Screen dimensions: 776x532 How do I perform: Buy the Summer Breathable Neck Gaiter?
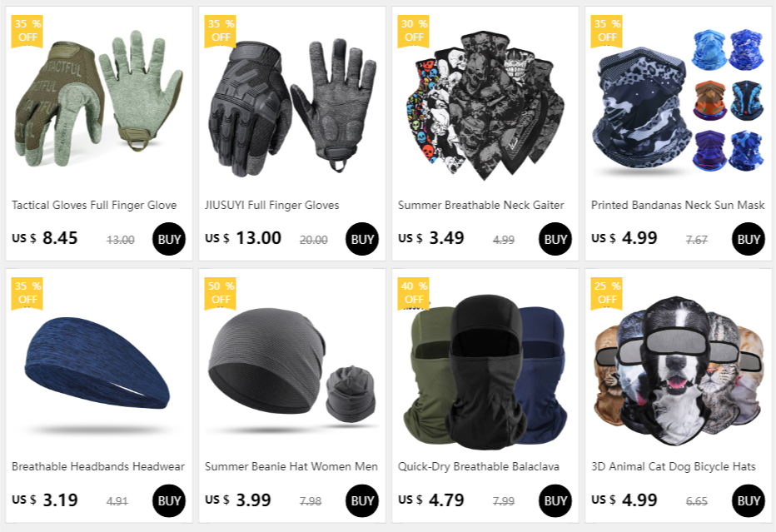click(x=555, y=239)
